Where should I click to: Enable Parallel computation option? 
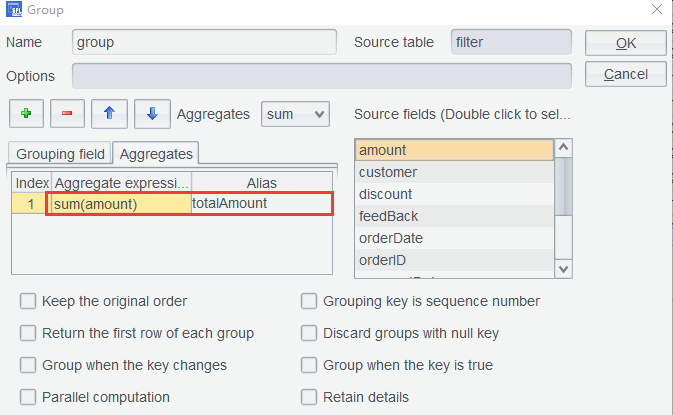click(x=28, y=397)
